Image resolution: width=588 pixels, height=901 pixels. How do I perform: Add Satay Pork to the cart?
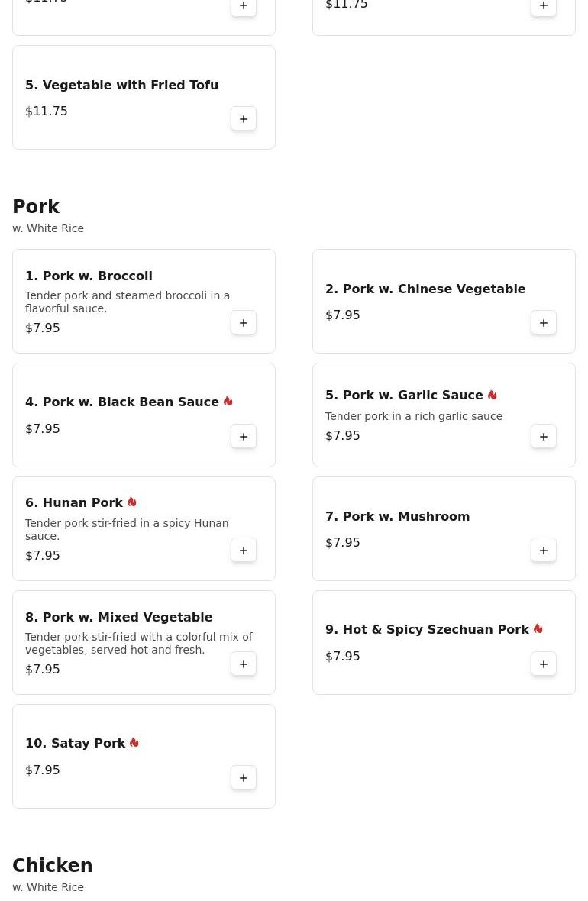(x=244, y=778)
